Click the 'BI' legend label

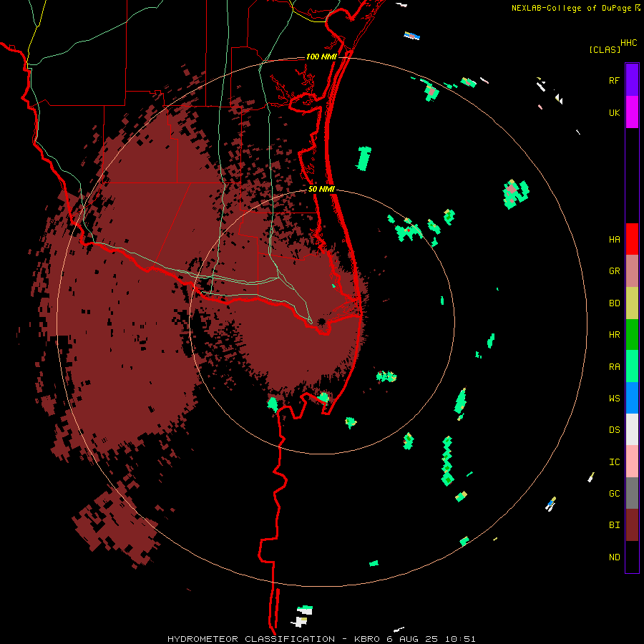pos(614,525)
